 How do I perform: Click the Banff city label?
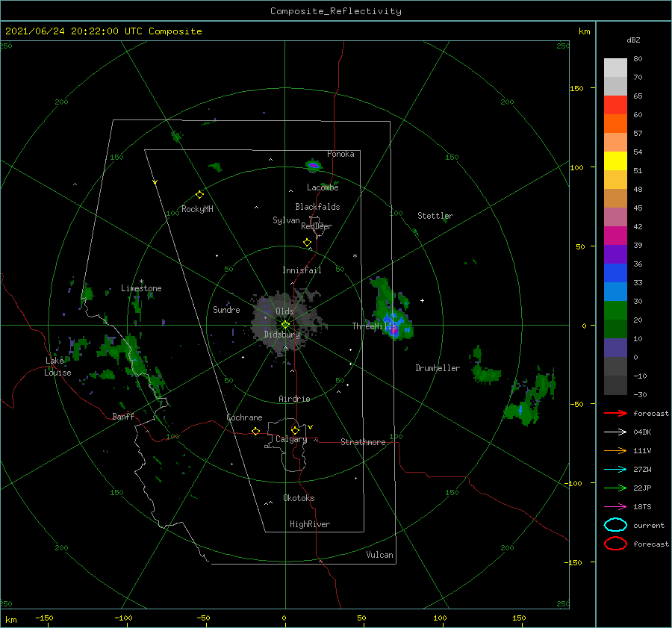click(x=123, y=416)
